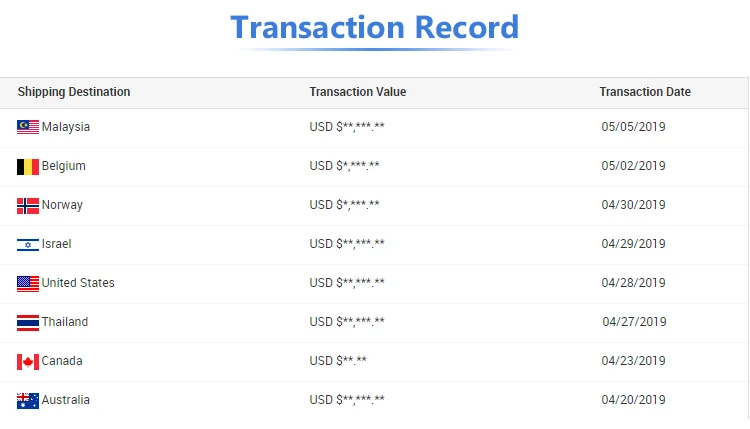Click the Norway flag icon
This screenshot has width=750, height=429.
coord(28,206)
